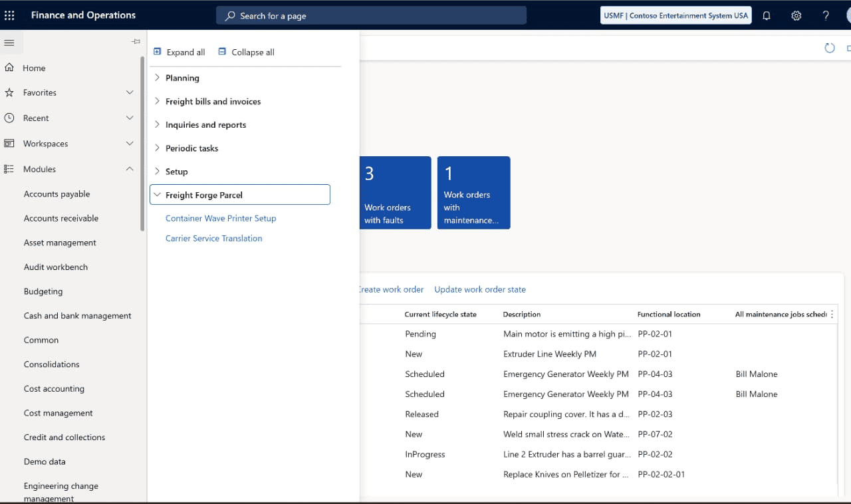851x504 pixels.
Task: Click Collapse all button
Action: click(x=246, y=52)
